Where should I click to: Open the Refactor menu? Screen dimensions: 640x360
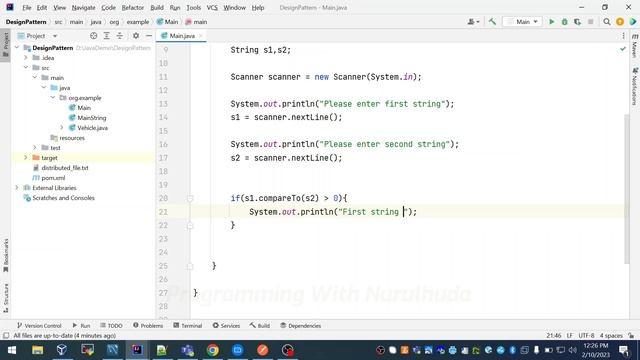point(133,8)
